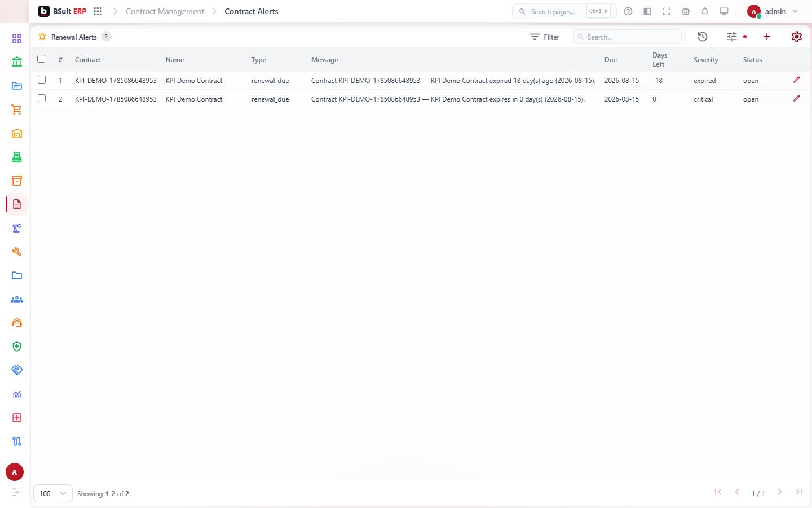812x508 pixels.
Task: Open the bank/finance module in sidebar
Action: click(17, 62)
